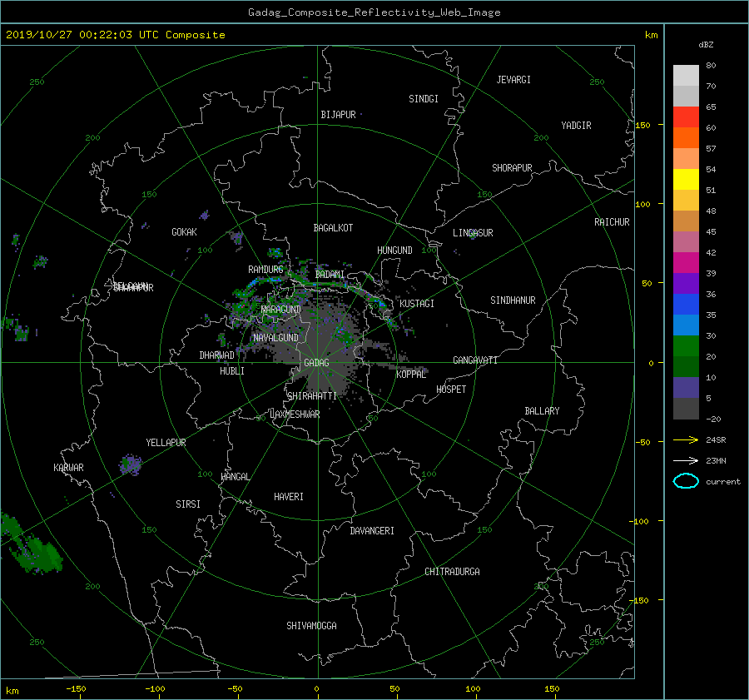Click the blue 35-36 dBZ color swatch
This screenshot has height=700, width=749.
pos(686,305)
